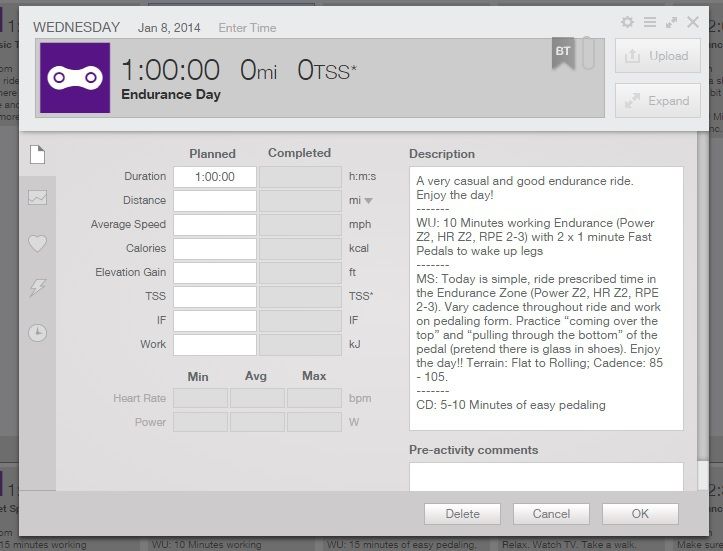Click the Completed Distance field
Image resolution: width=723 pixels, height=551 pixels.
pos(300,201)
